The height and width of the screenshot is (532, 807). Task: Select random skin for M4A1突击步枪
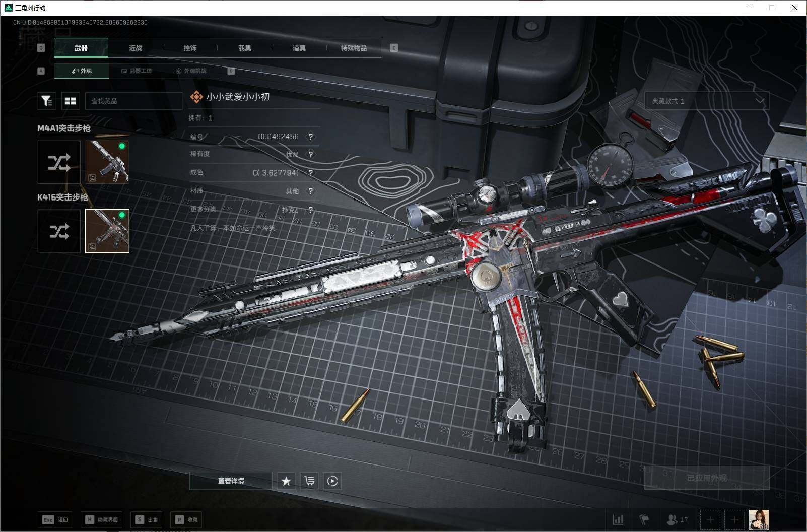[x=59, y=162]
